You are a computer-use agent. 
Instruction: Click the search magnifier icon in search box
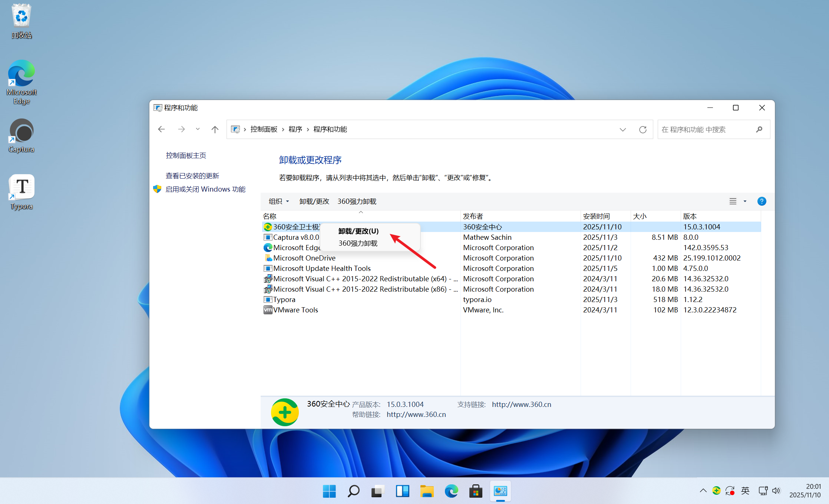click(x=759, y=129)
